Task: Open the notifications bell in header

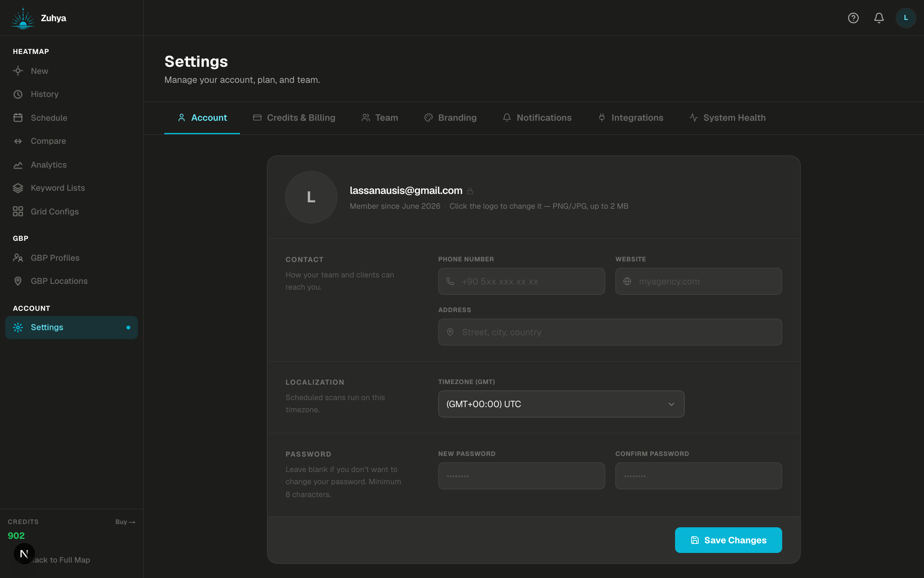Action: [879, 18]
